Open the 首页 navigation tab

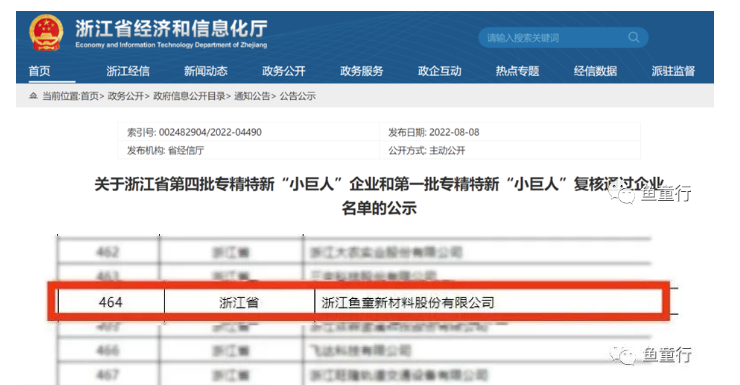[39, 71]
